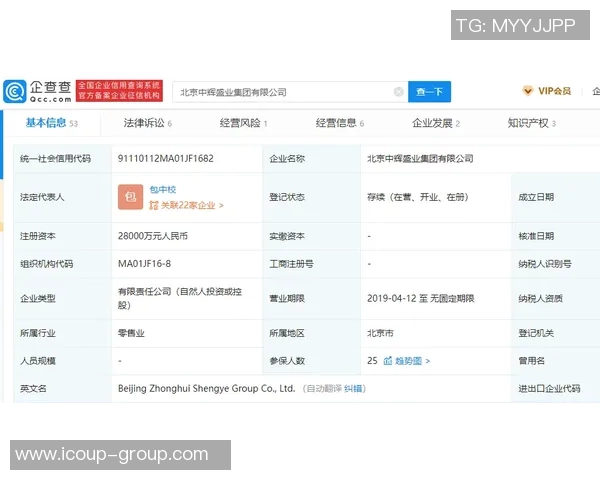Select the 核准日期 label
Image resolution: width=600 pixels, height=480 pixels.
pyautogui.click(x=536, y=236)
